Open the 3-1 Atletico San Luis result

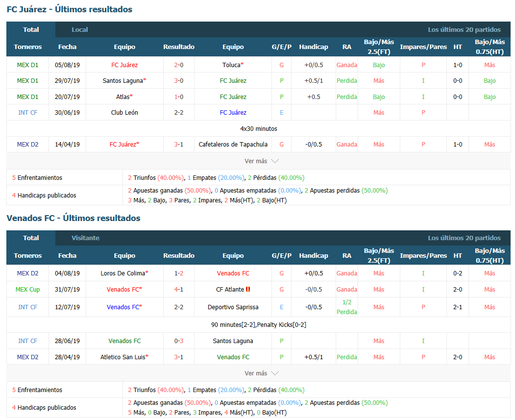(x=179, y=357)
